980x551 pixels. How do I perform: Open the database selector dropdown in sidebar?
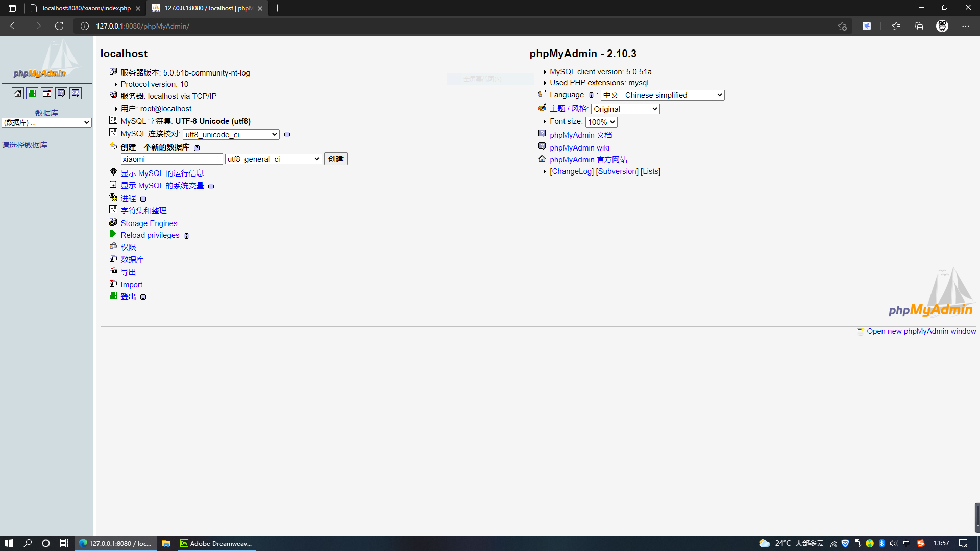[46, 122]
